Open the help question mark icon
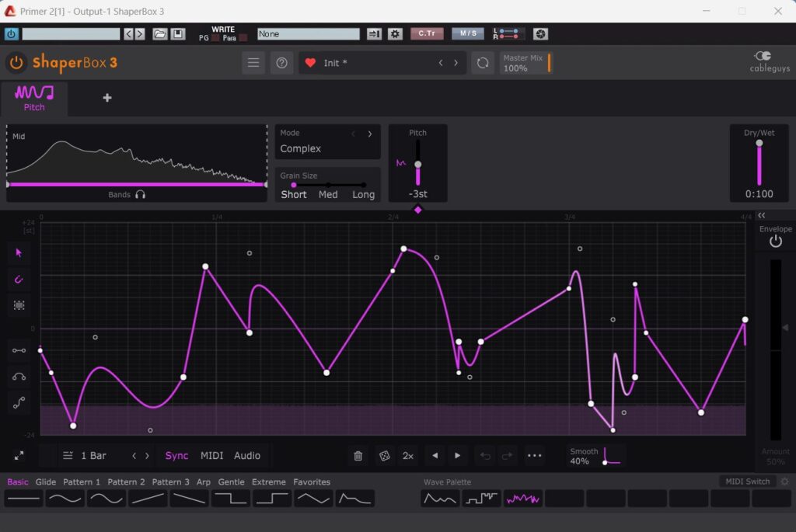796x532 pixels. [x=281, y=63]
